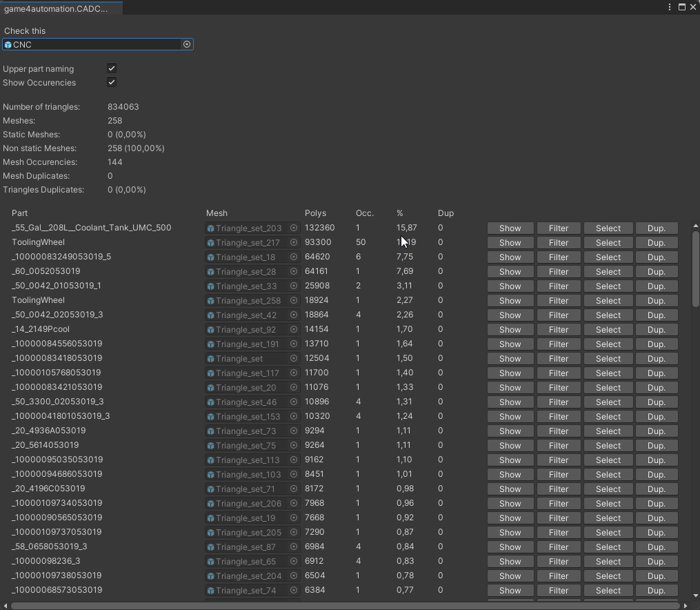Click picker circle for Triangle_set_74
The height and width of the screenshot is (610, 700).
point(294,590)
